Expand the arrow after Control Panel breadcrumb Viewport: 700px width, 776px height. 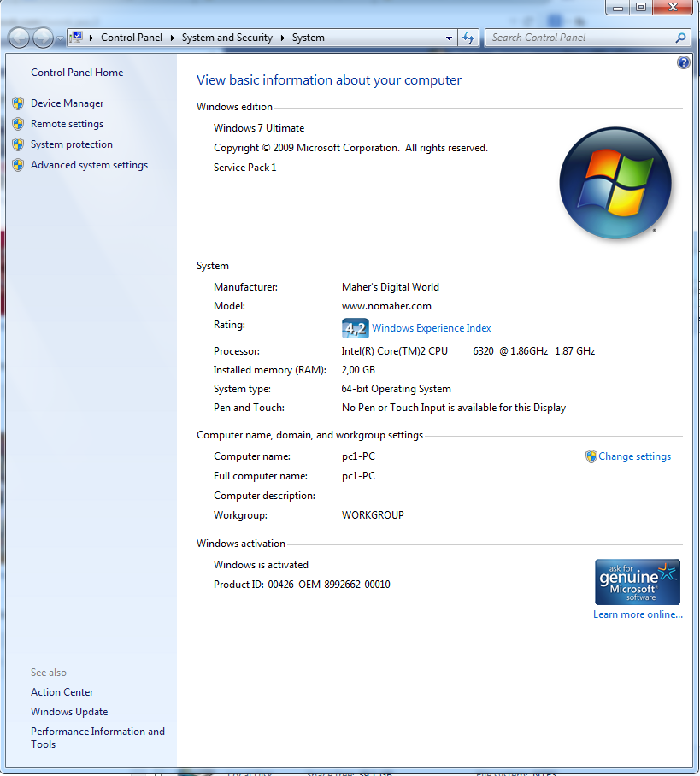coord(173,38)
